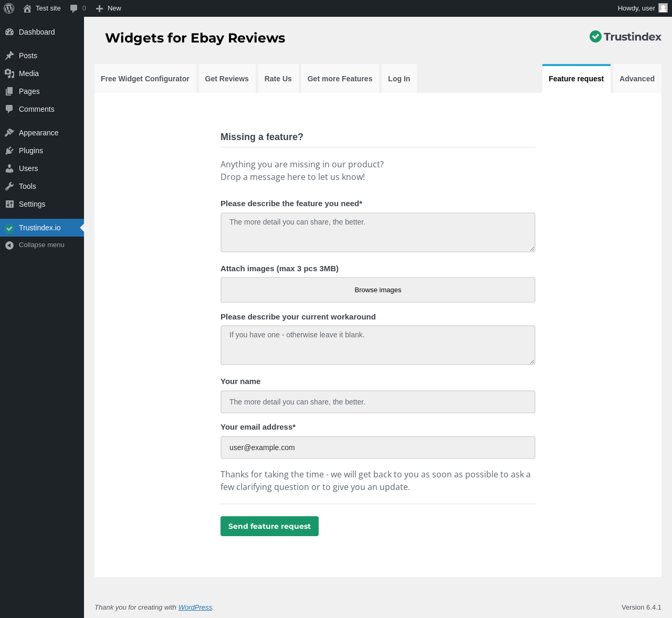Screen dimensions: 672x618
Task: Focus the email address input field
Action: coord(377,447)
